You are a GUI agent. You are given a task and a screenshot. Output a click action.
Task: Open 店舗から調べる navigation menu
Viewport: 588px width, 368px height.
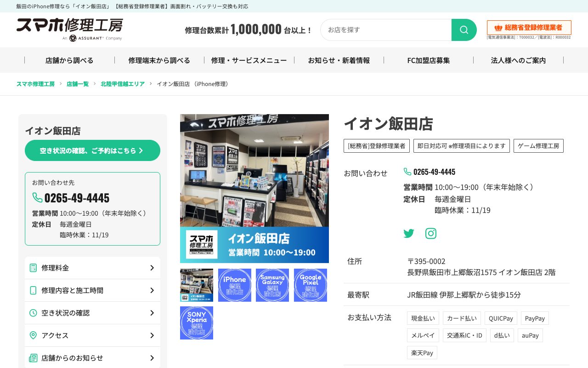pyautogui.click(x=69, y=60)
